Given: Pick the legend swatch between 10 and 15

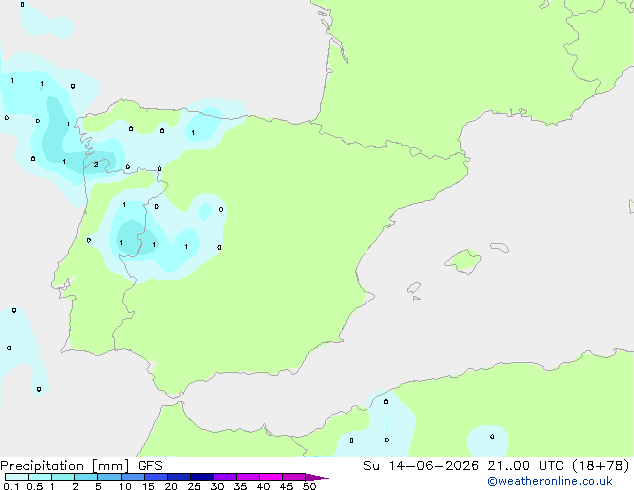Looking at the screenshot, I should coord(133,477).
